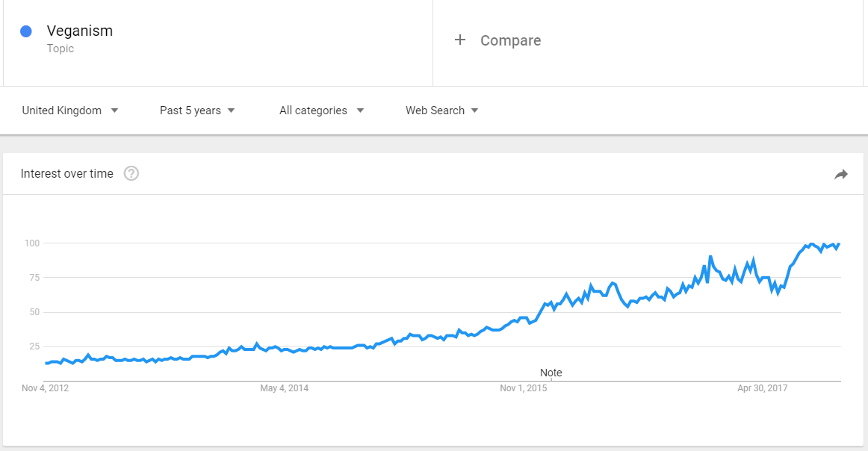The width and height of the screenshot is (868, 451).
Task: Click the 50 value on the y-axis
Action: click(34, 312)
